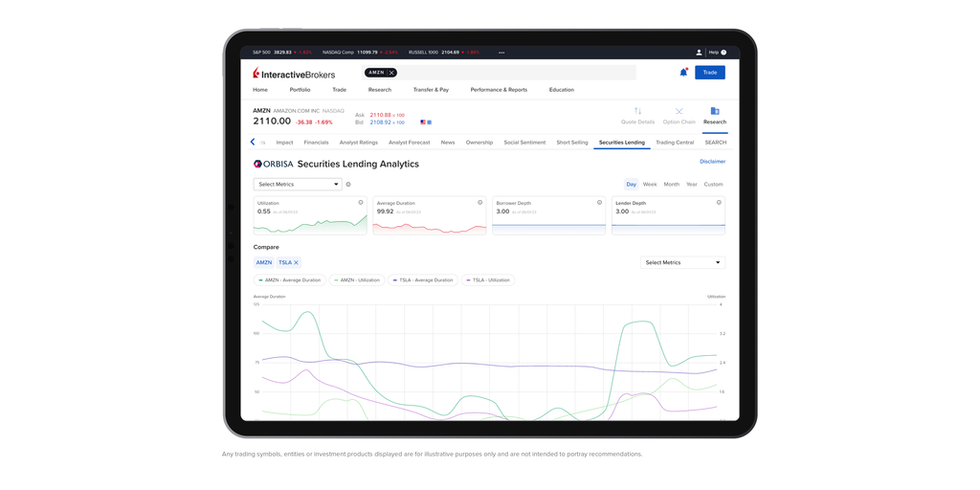Open the Disclaimer link
980x490 pixels.
pos(712,162)
